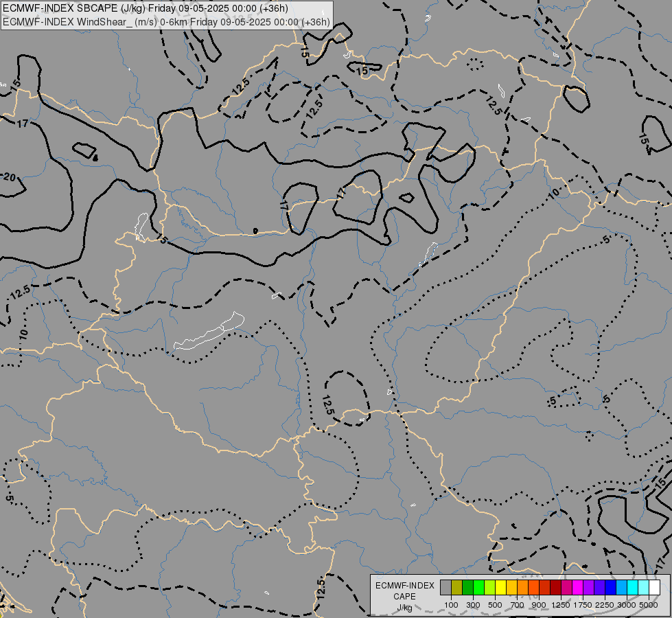Click the '20' contour label
The height and width of the screenshot is (618, 672).
[x=9, y=176]
